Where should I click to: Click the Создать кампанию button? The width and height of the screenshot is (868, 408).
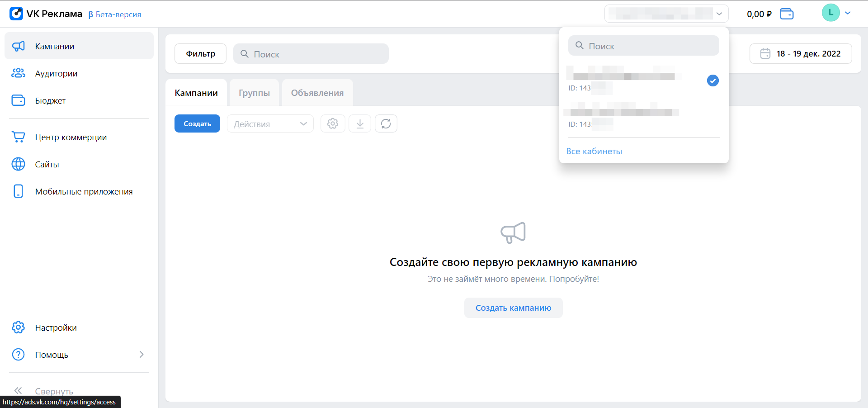click(x=514, y=308)
